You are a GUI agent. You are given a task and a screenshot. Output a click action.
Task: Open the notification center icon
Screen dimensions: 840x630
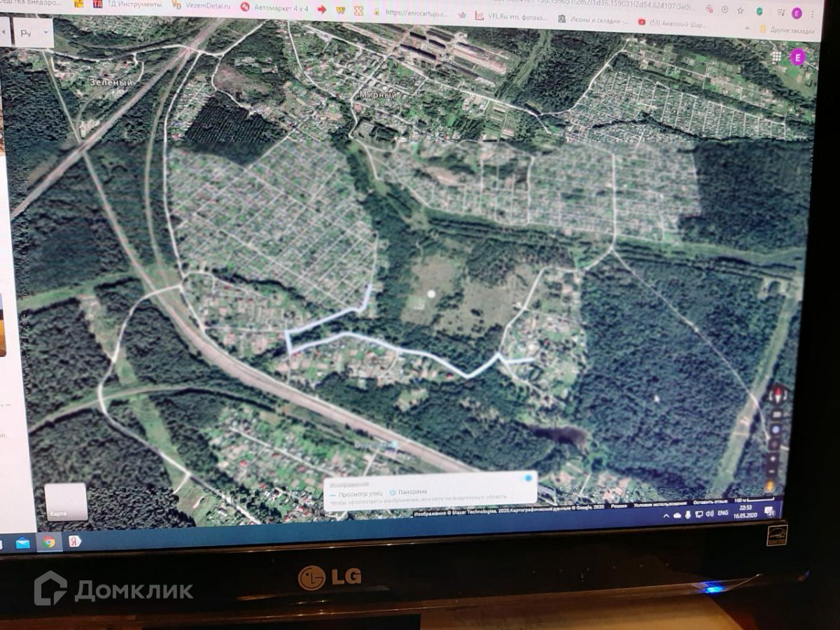pos(769,511)
